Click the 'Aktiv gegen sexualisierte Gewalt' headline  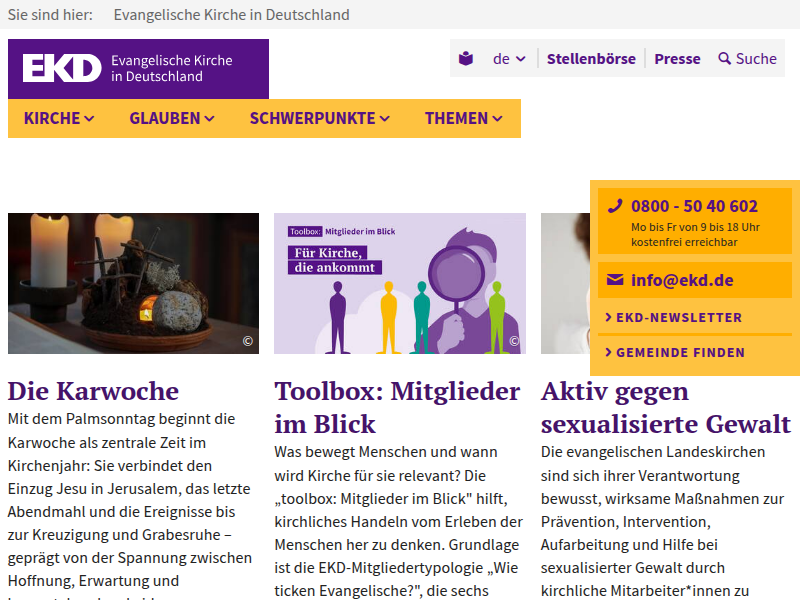click(x=665, y=407)
